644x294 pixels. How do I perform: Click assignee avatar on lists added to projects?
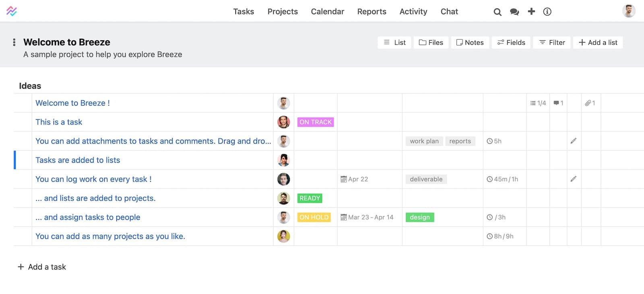(284, 198)
